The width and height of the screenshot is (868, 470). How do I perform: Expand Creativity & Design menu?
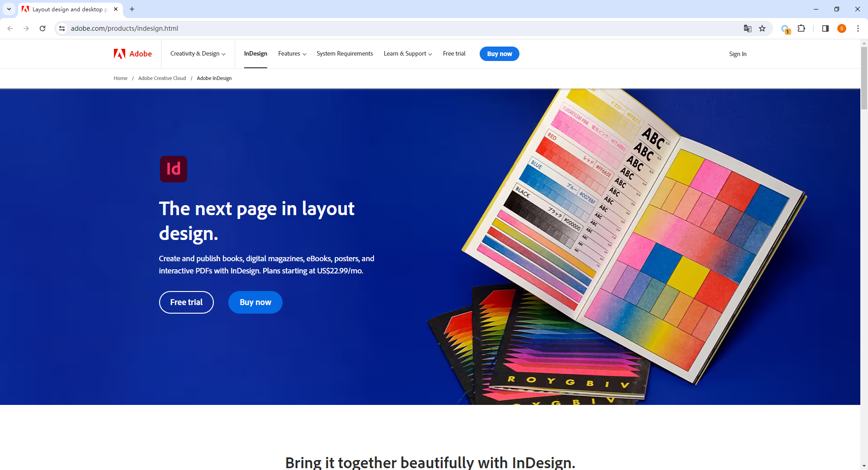click(x=198, y=54)
